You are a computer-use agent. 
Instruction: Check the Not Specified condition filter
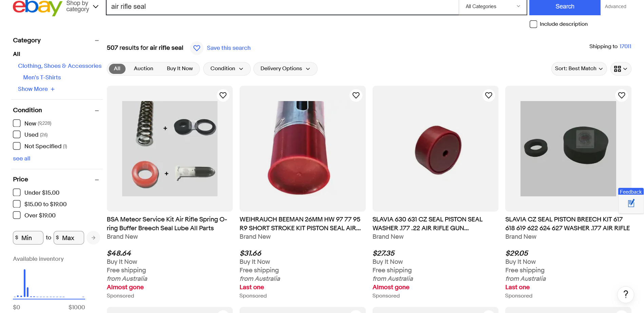[x=17, y=146]
